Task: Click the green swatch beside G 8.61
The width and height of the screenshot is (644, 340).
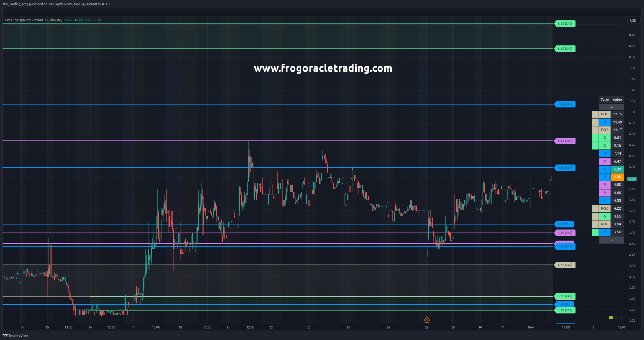Action: point(595,138)
